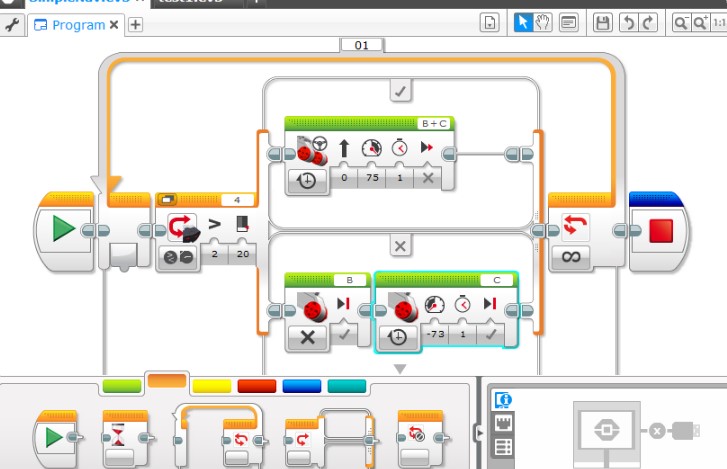Screen dimensions: 727x469
Task: Click the Zoom Out magnifier
Action: (682, 24)
